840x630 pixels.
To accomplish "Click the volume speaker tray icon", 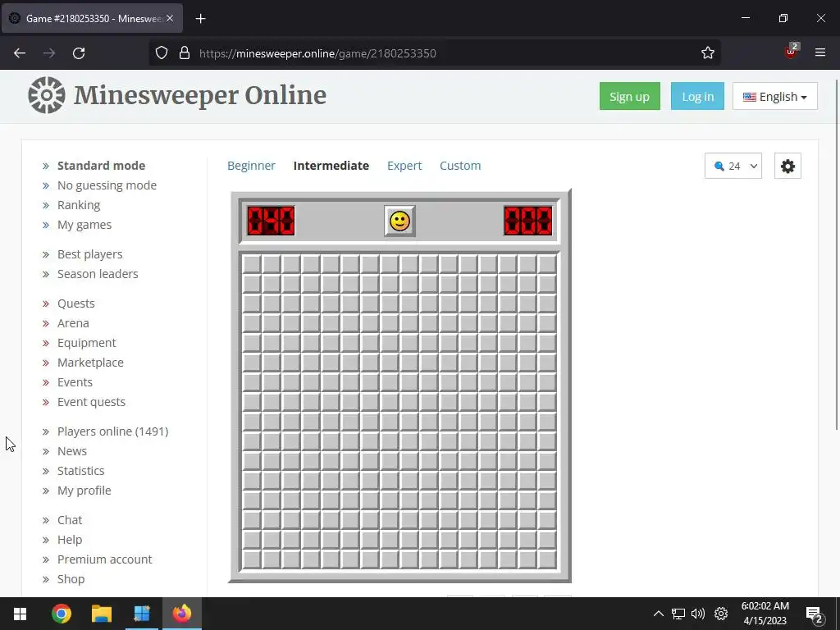I will pyautogui.click(x=698, y=614).
